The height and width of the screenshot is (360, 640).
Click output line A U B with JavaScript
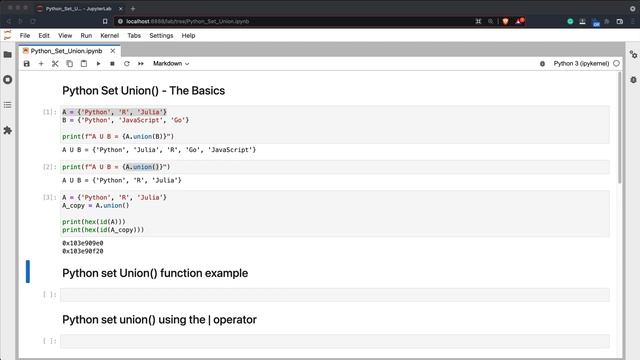tap(159, 150)
